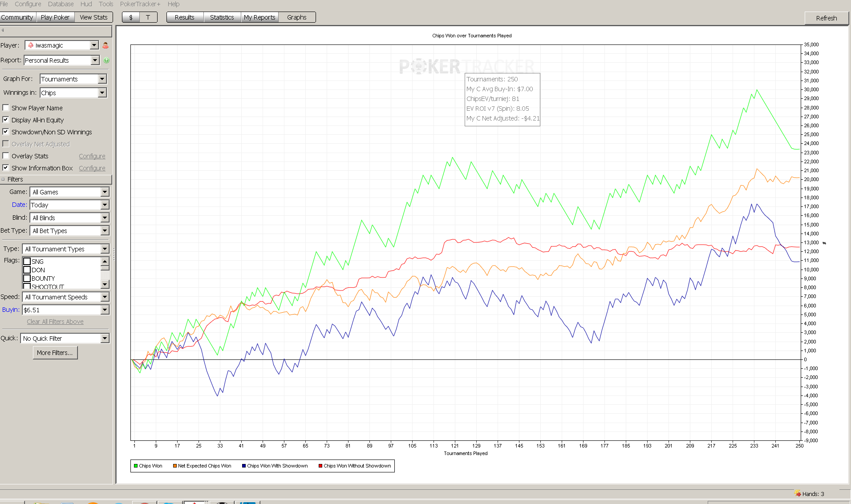
Task: Switch to the Statistics tab
Action: click(222, 17)
